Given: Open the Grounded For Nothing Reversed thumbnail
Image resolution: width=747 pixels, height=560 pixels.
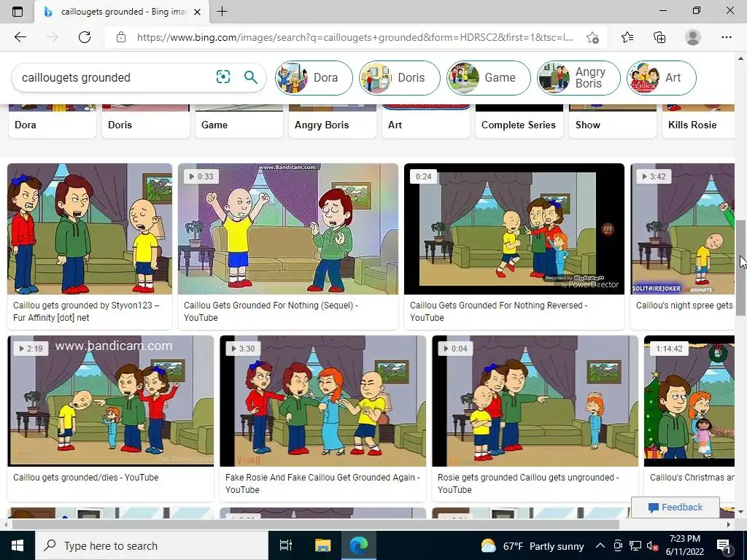Looking at the screenshot, I should (x=514, y=228).
